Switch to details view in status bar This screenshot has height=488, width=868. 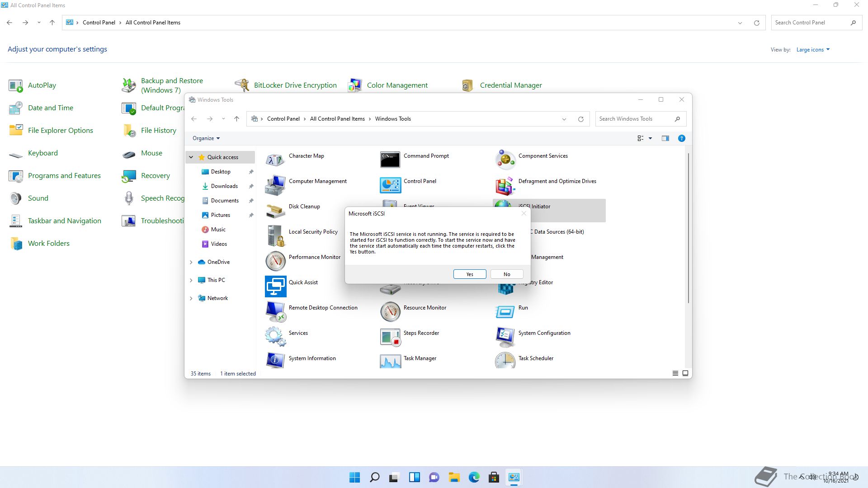click(x=675, y=373)
